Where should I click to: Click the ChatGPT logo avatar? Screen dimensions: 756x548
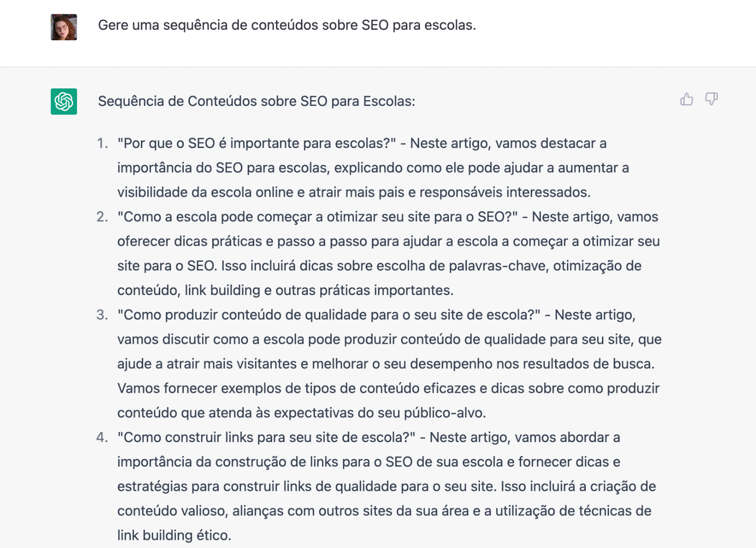64,102
